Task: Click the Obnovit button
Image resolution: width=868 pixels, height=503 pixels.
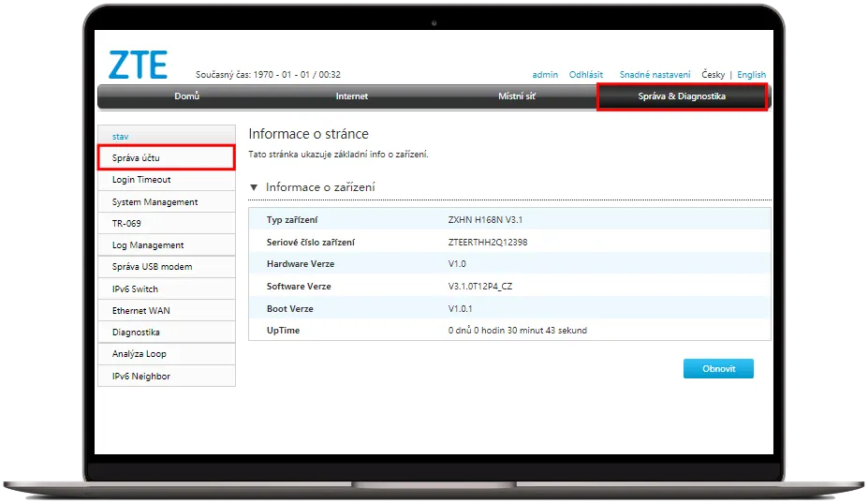Action: click(718, 369)
